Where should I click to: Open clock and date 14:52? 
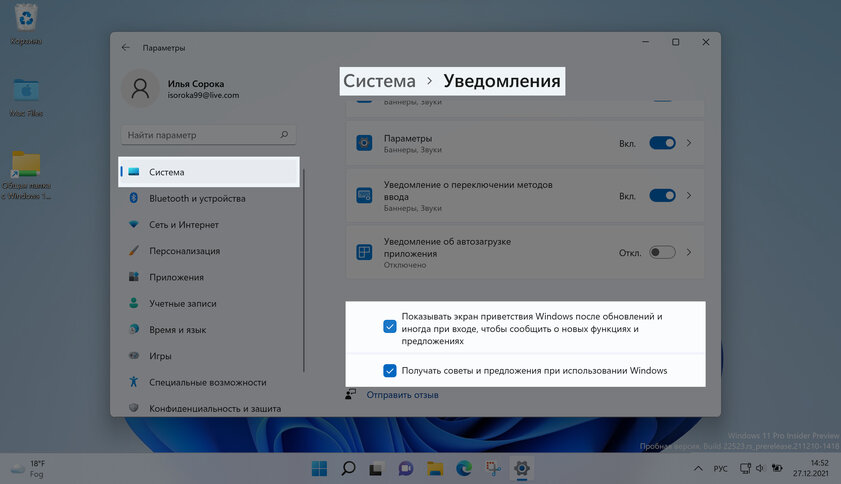[x=811, y=468]
